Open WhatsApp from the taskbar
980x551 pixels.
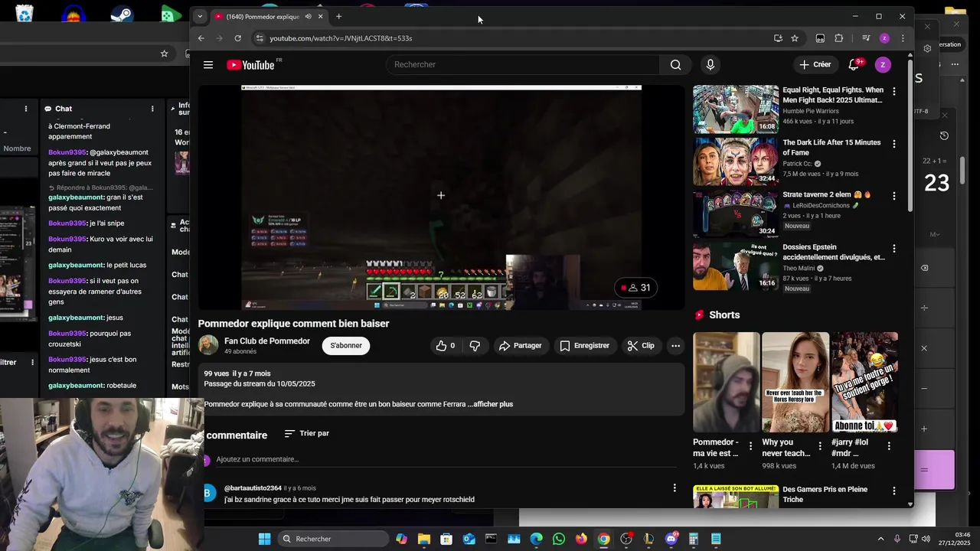click(559, 539)
